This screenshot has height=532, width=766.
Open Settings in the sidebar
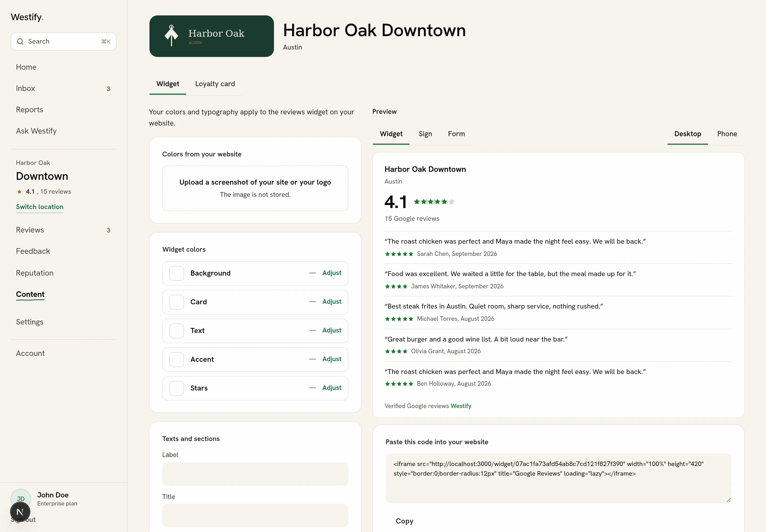click(x=30, y=322)
